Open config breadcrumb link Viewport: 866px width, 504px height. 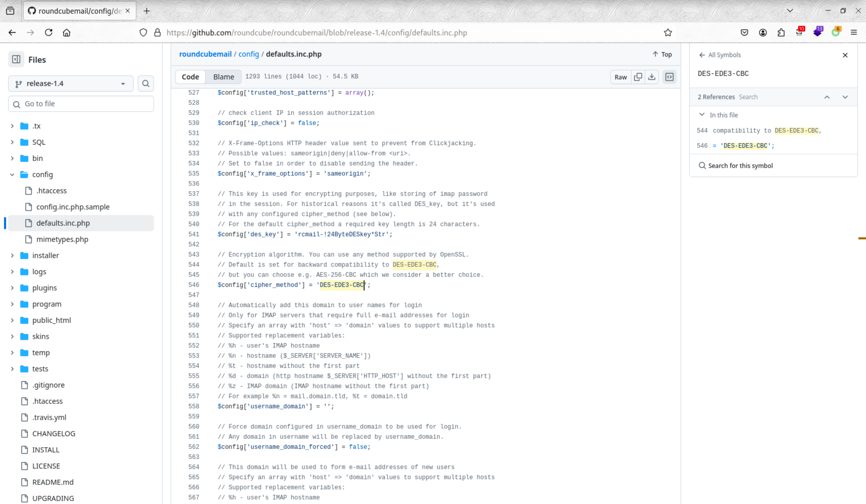pyautogui.click(x=248, y=54)
